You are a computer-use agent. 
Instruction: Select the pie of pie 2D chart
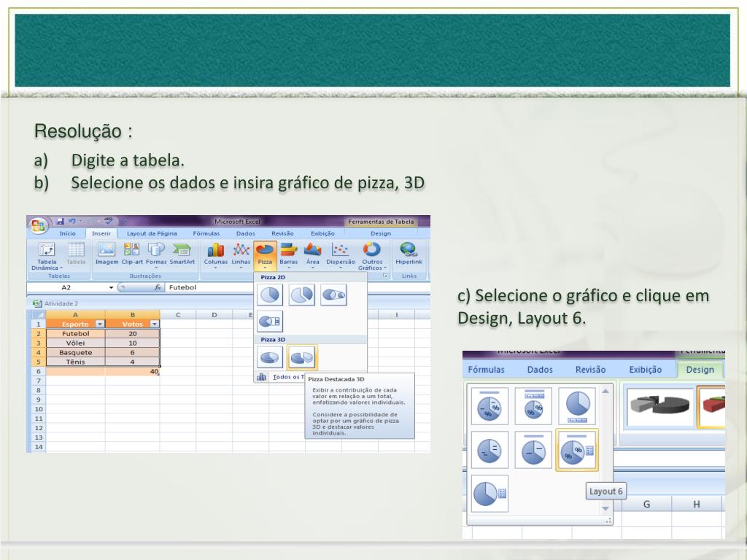pyautogui.click(x=333, y=295)
